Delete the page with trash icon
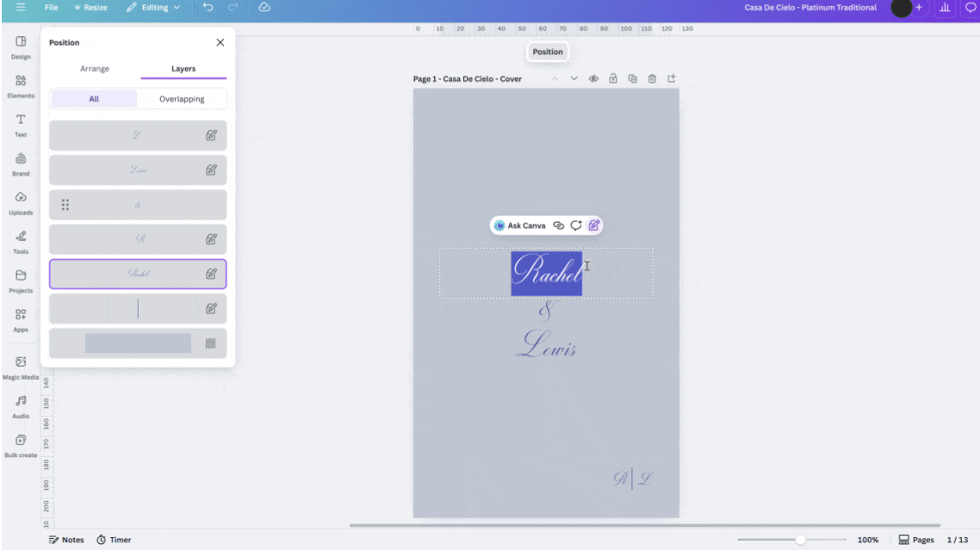 (652, 78)
